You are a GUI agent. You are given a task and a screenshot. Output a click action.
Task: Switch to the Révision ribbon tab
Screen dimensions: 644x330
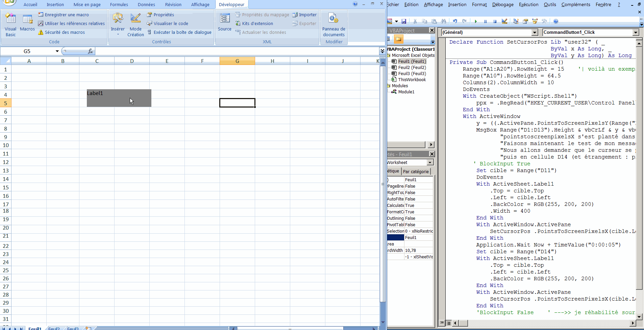click(x=173, y=4)
